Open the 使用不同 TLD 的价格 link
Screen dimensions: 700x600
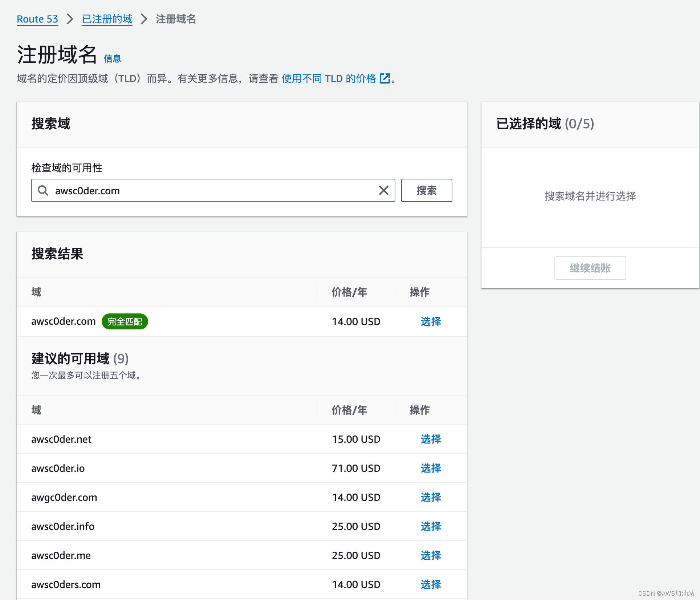click(329, 78)
